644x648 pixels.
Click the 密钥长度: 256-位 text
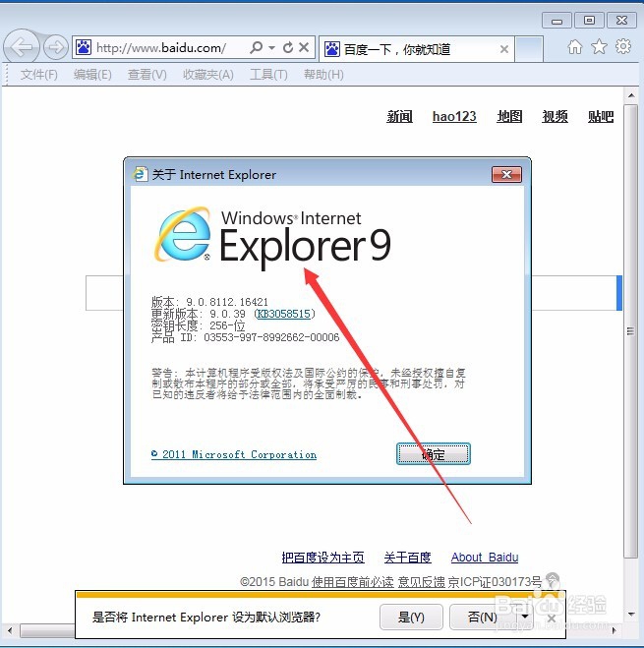pyautogui.click(x=198, y=325)
